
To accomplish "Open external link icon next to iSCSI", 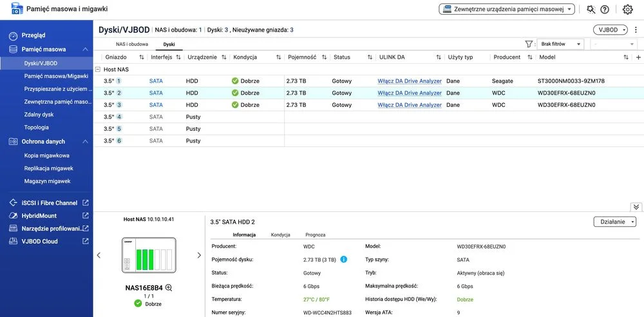I will coord(86,203).
